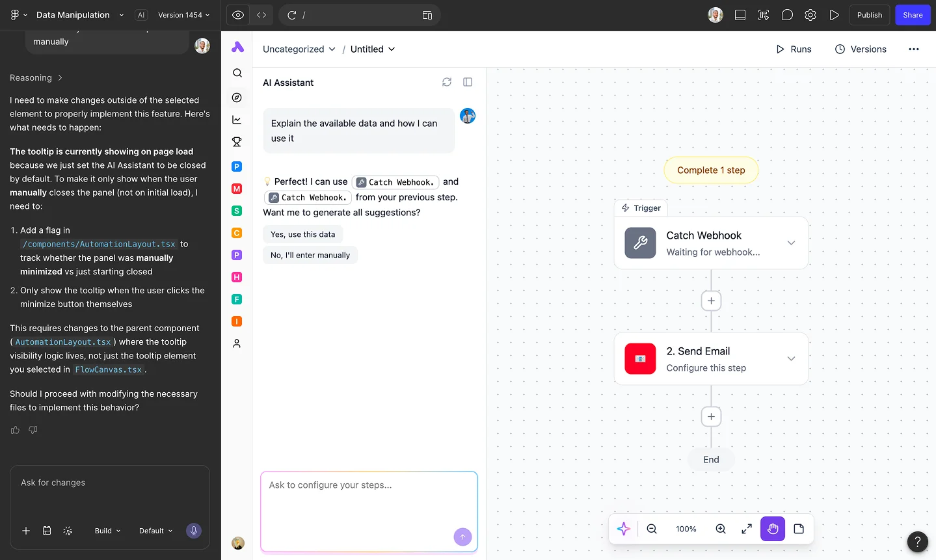This screenshot has height=560, width=936.
Task: Click the app logo in left sidebar
Action: (x=237, y=47)
